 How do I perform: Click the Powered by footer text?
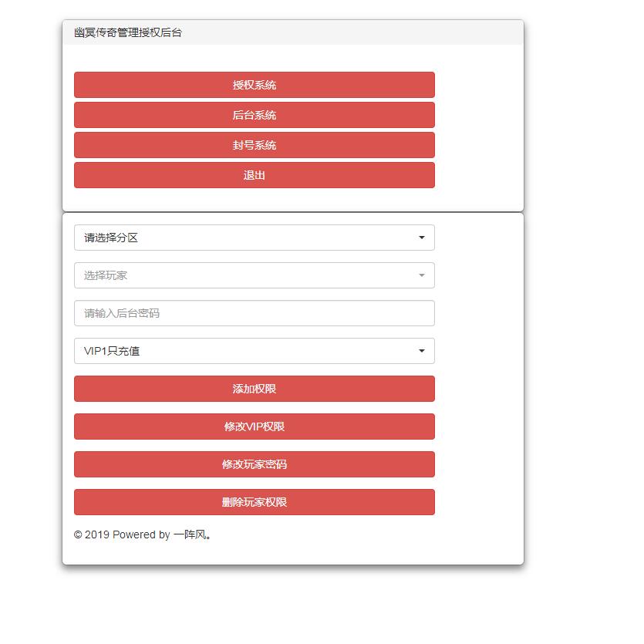click(141, 534)
